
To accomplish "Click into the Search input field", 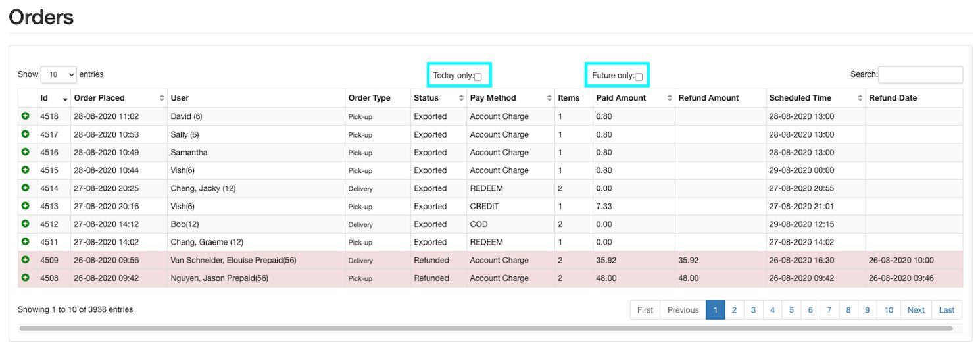I will [920, 75].
